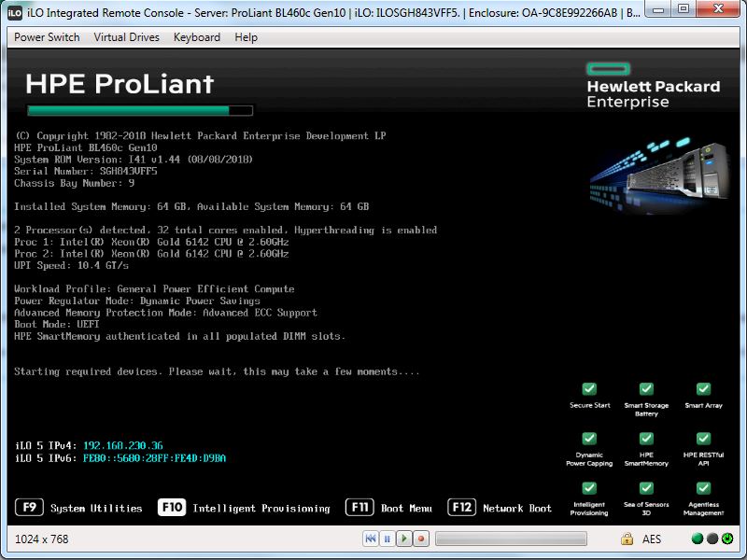The image size is (747, 560).
Task: Click the Starting required devices message
Action: tap(218, 371)
